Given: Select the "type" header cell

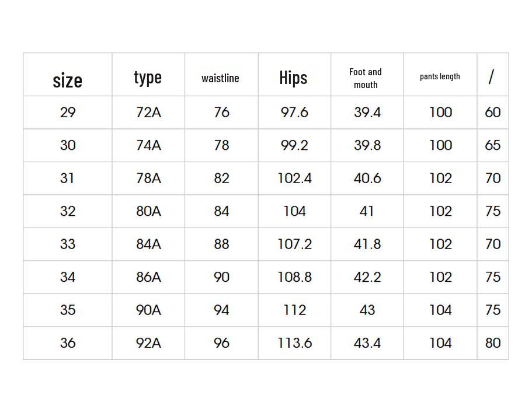Looking at the screenshot, I should 148,77.
